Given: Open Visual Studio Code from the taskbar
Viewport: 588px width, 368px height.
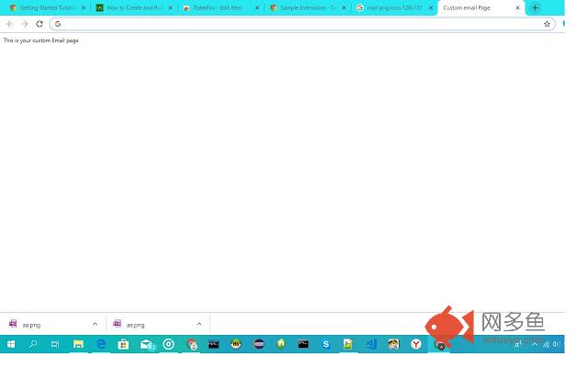Looking at the screenshot, I should tap(371, 344).
